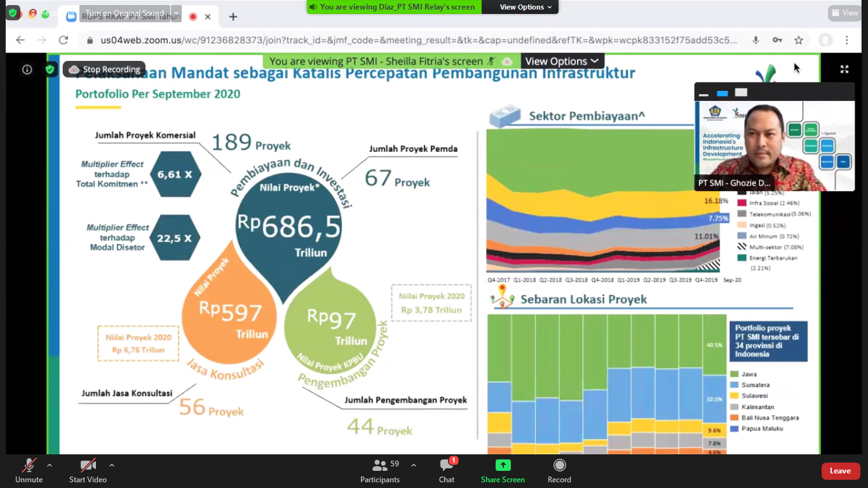Open the Participants list

pos(380,471)
